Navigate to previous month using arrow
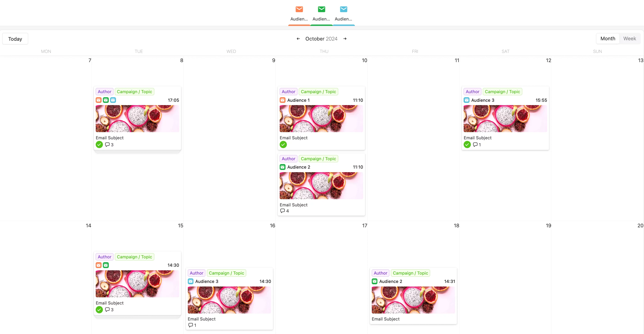The image size is (644, 334). coord(298,39)
